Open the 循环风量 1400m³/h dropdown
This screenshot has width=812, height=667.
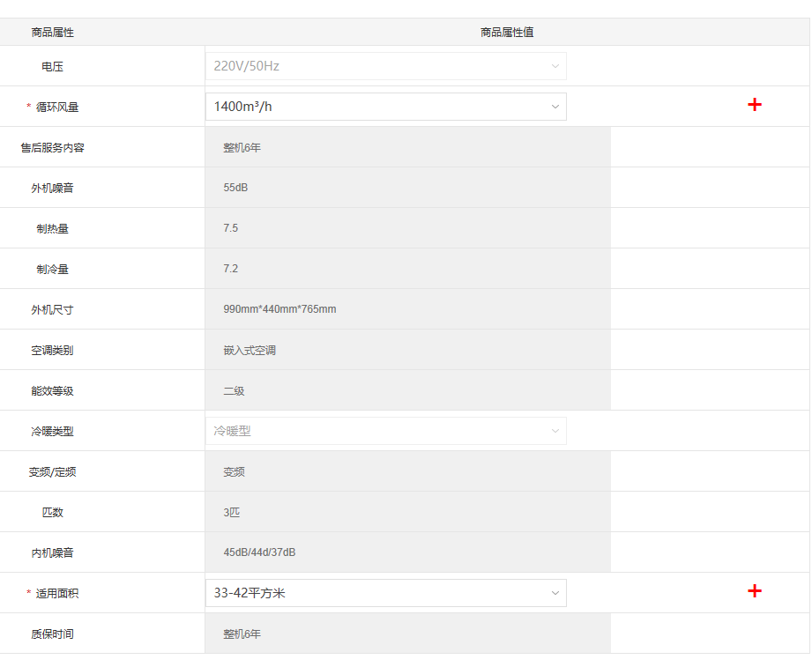point(386,107)
